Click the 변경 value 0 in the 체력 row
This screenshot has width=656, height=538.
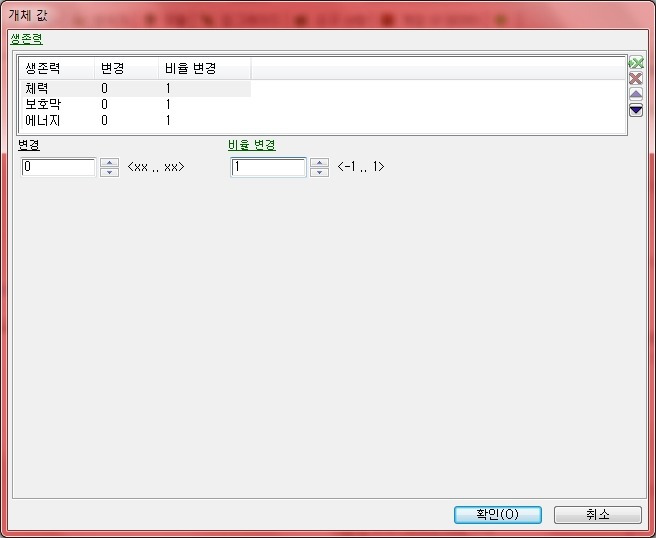104,88
